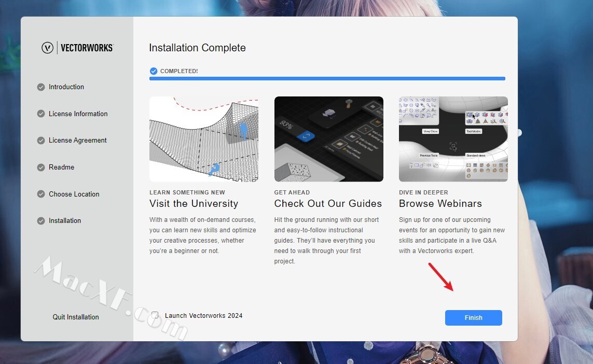The width and height of the screenshot is (593, 364).
Task: Click the Finish button
Action: click(474, 317)
